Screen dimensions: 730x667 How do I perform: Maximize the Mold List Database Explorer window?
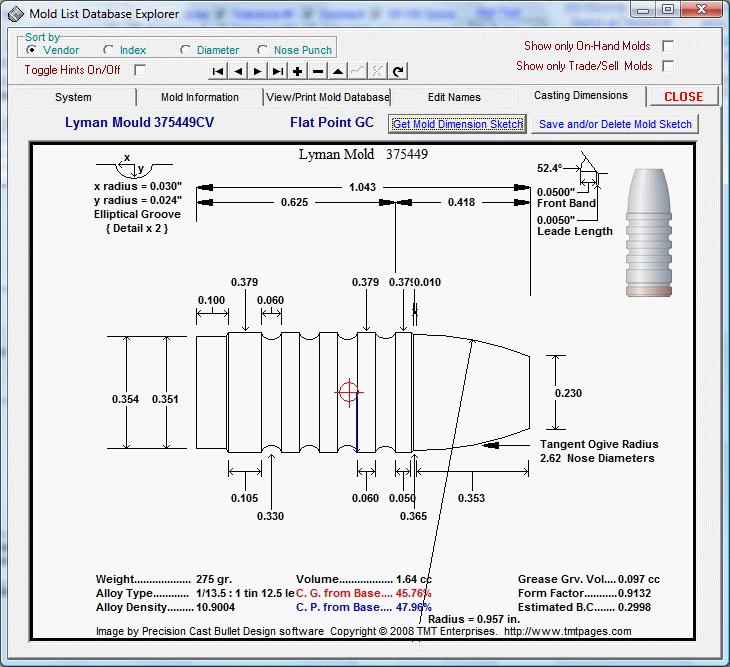pyautogui.click(x=668, y=9)
